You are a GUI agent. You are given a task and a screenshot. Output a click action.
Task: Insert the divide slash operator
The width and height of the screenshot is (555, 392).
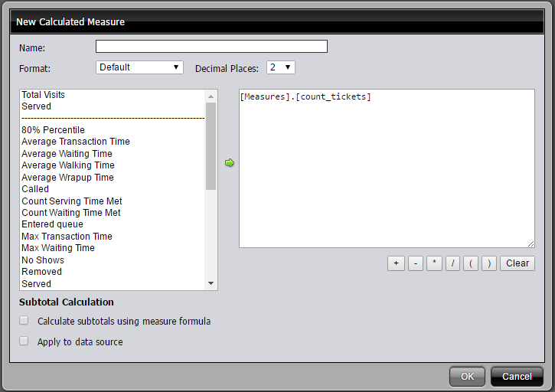[452, 263]
